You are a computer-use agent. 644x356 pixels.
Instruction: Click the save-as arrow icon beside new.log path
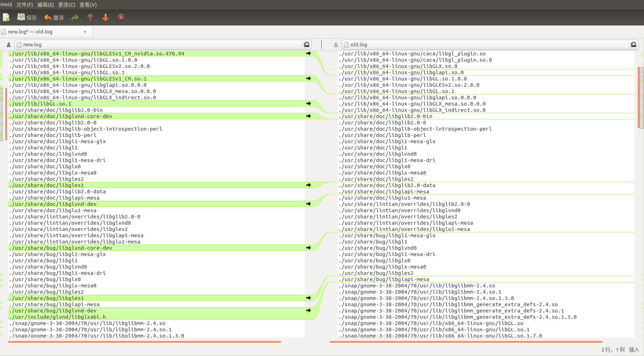click(8, 44)
